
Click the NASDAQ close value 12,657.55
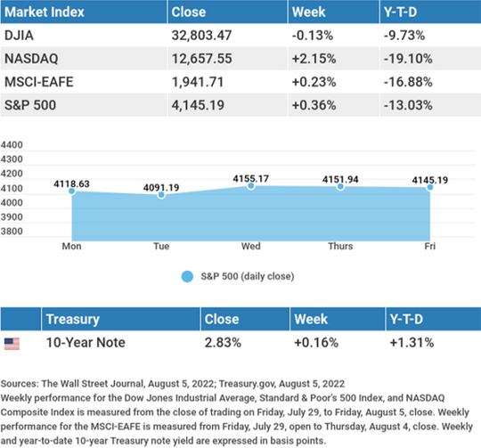pyautogui.click(x=201, y=59)
